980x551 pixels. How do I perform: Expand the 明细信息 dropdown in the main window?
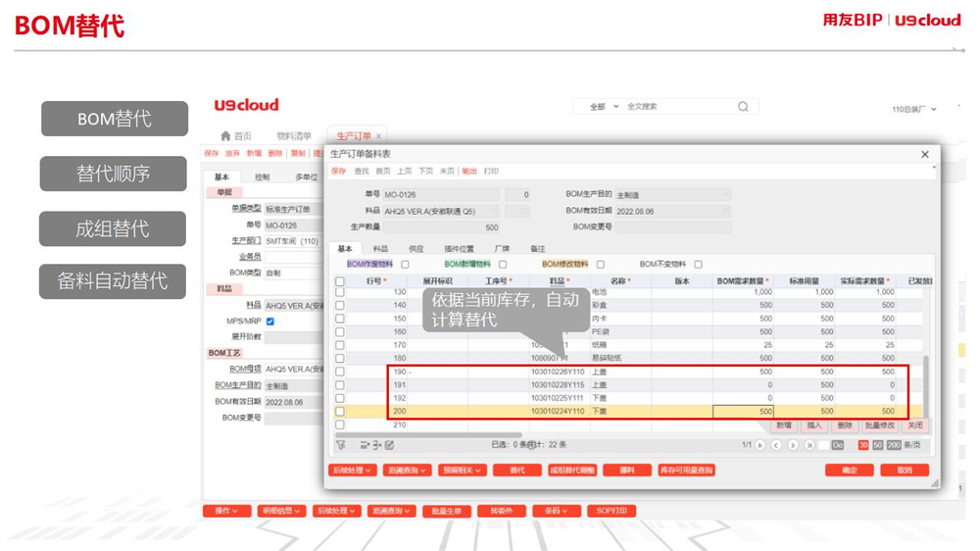(281, 511)
